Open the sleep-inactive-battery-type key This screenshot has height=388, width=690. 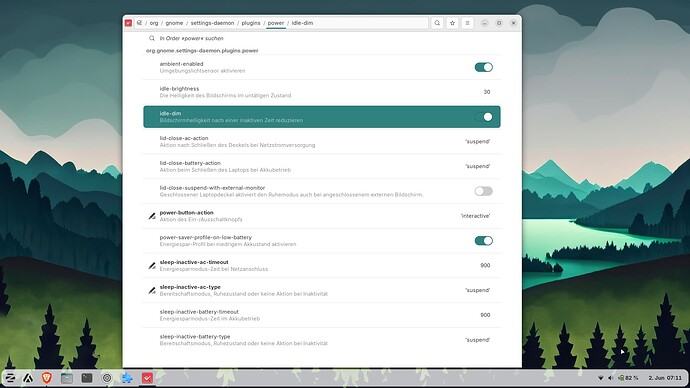click(x=322, y=340)
